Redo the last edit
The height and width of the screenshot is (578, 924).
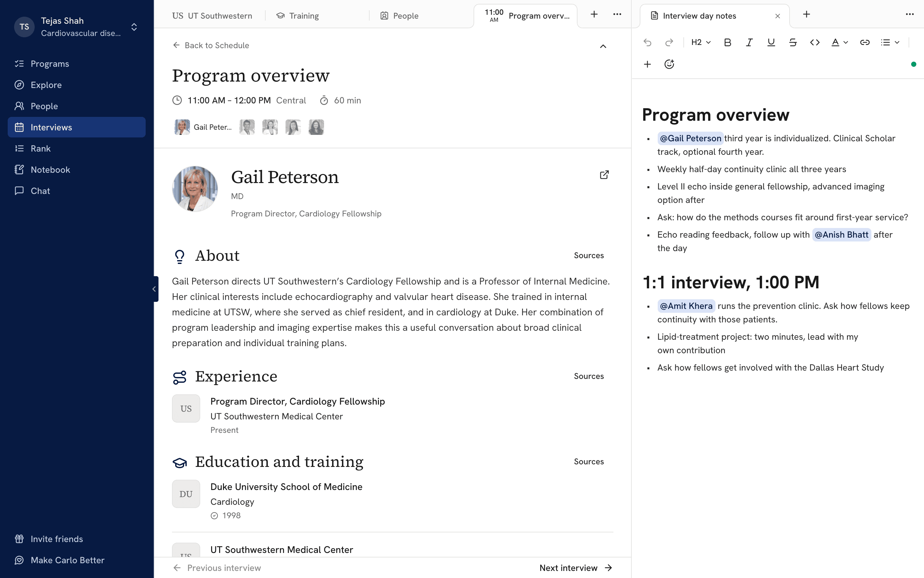[669, 42]
